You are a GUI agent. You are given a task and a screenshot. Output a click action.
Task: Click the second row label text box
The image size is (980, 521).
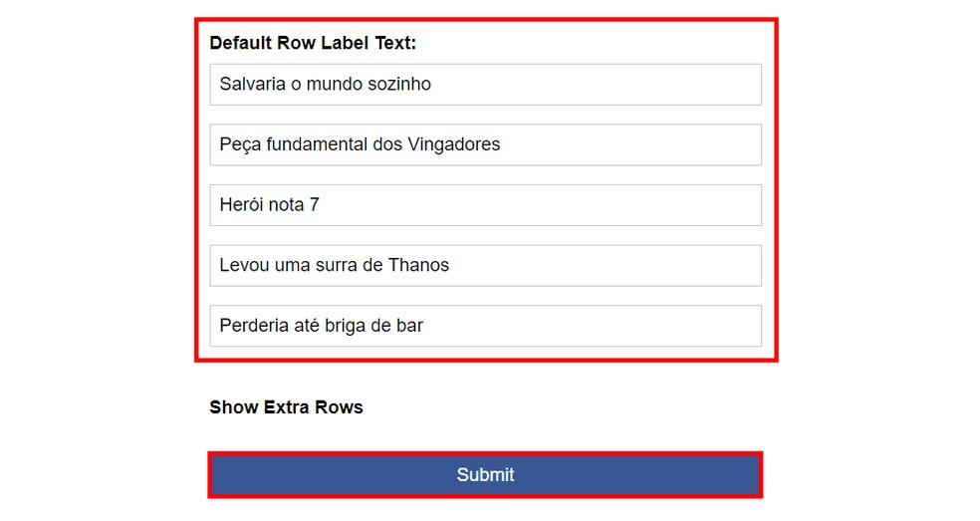click(485, 144)
